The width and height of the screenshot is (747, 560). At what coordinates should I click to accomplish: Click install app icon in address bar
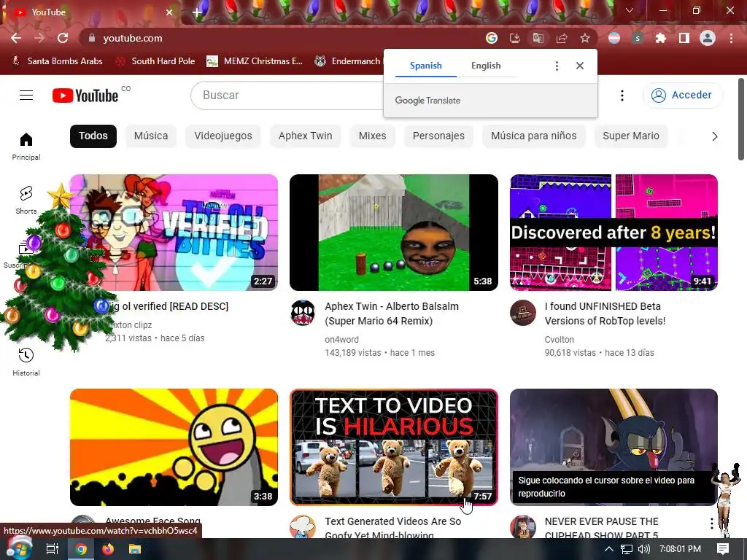[515, 38]
